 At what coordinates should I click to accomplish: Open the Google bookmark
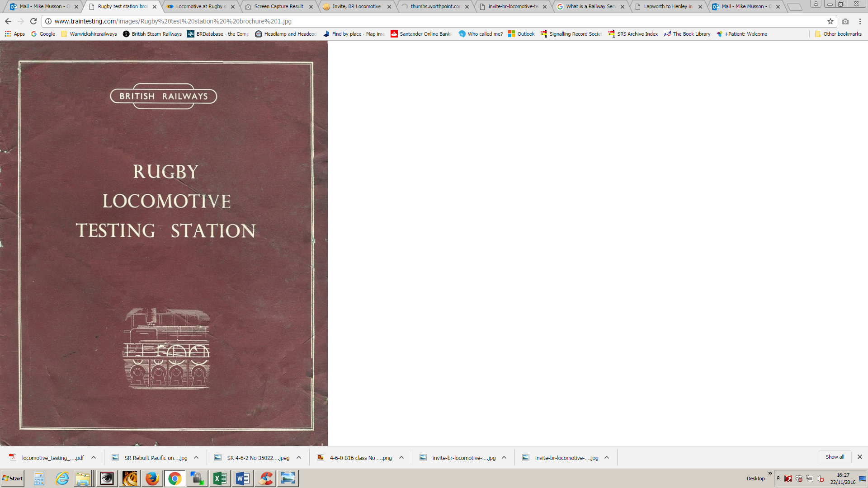pyautogui.click(x=43, y=34)
